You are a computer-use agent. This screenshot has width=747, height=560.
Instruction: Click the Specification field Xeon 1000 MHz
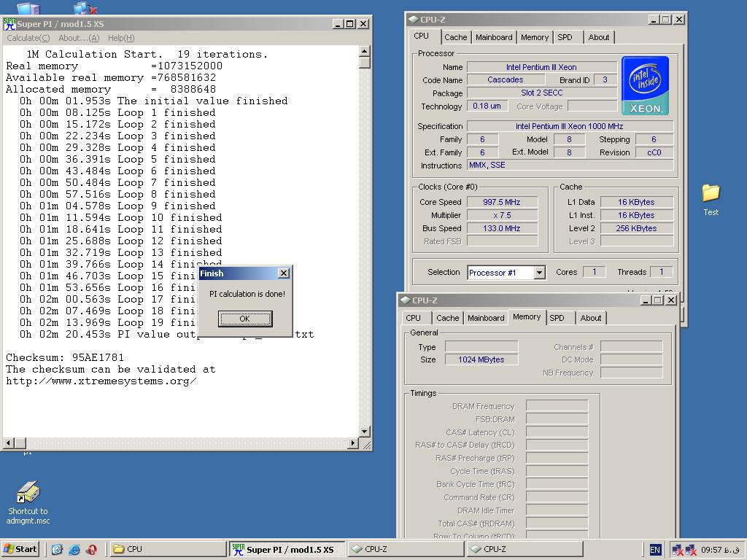pos(570,126)
